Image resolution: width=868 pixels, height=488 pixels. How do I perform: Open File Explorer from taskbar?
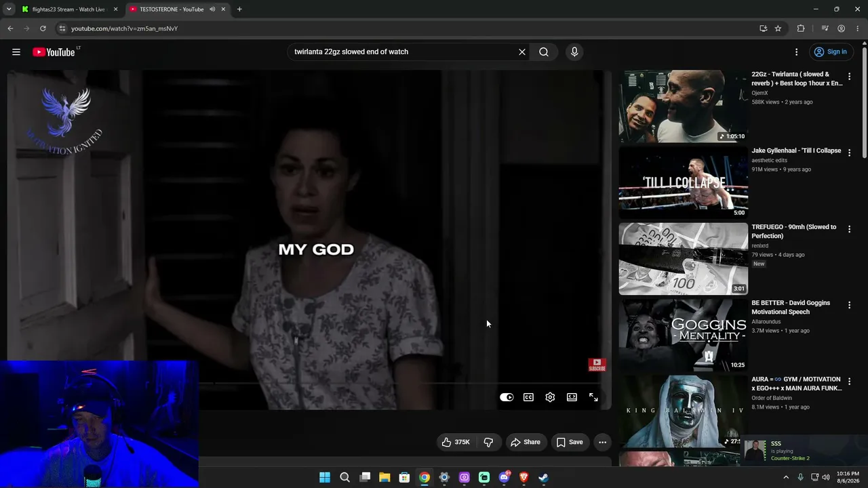pos(384,477)
